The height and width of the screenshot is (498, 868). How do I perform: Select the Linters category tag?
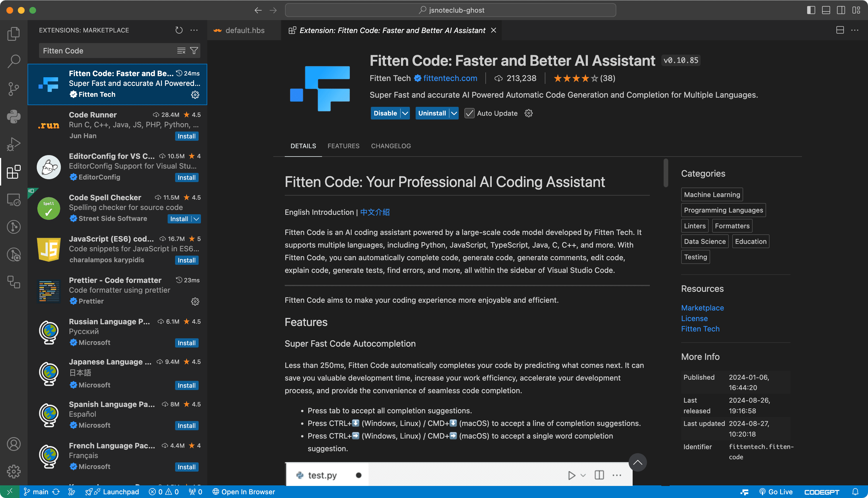(694, 226)
